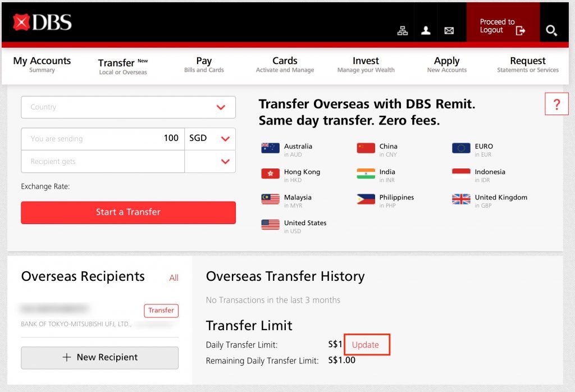The height and width of the screenshot is (392, 575).
Task: Click the EURO label
Action: click(483, 147)
